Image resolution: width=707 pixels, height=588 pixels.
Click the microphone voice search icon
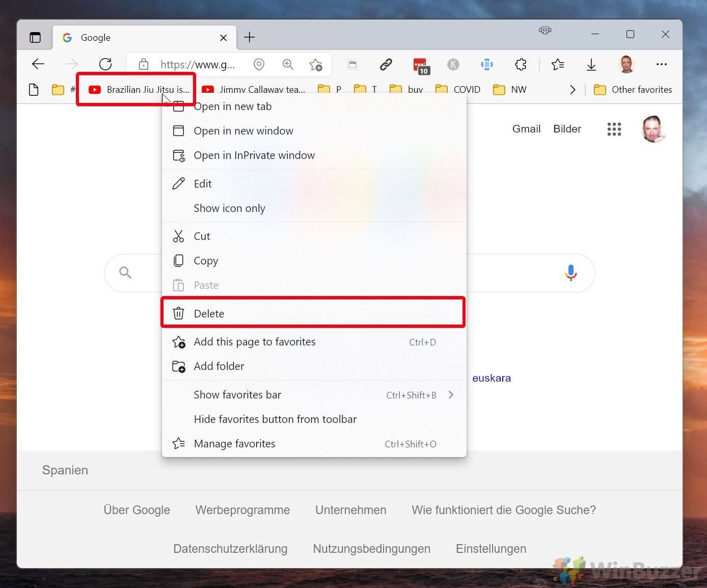pos(570,273)
